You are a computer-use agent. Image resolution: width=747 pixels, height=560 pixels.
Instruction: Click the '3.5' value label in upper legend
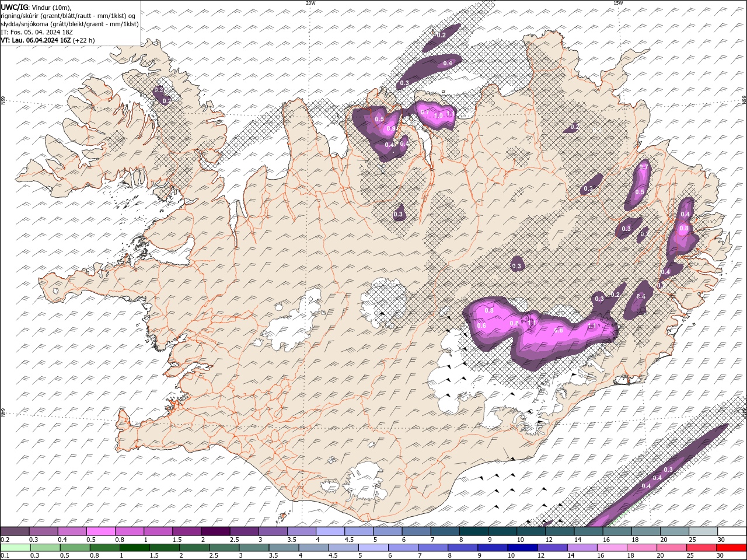(x=291, y=540)
